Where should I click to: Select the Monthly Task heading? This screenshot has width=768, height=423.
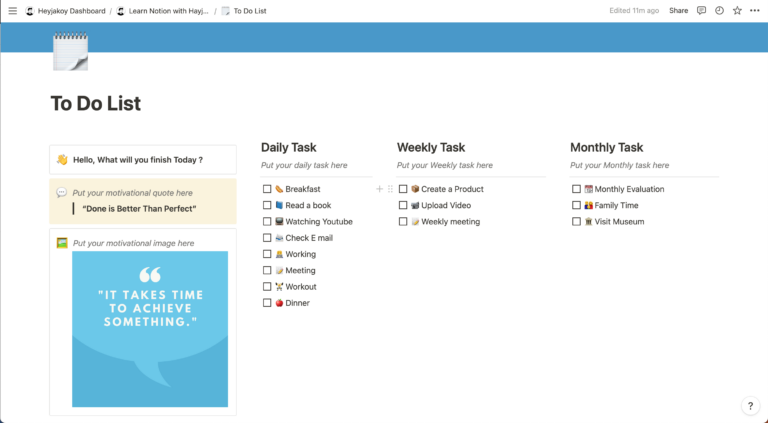[606, 147]
